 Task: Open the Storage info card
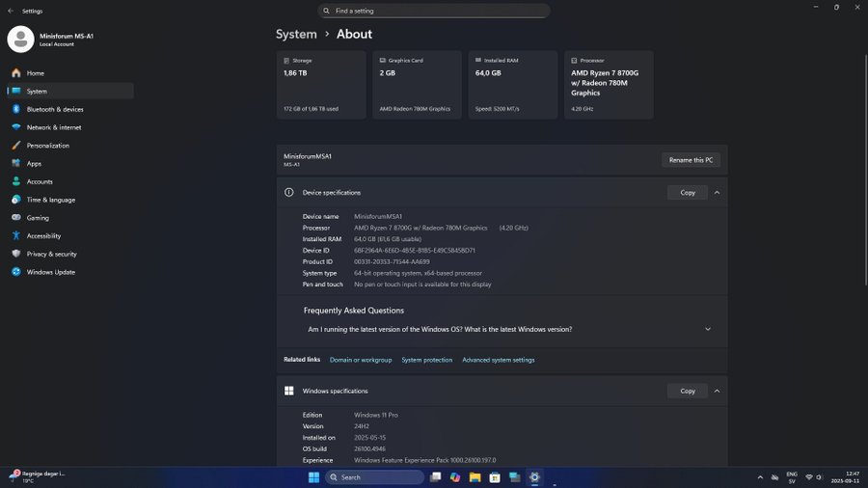(x=321, y=85)
